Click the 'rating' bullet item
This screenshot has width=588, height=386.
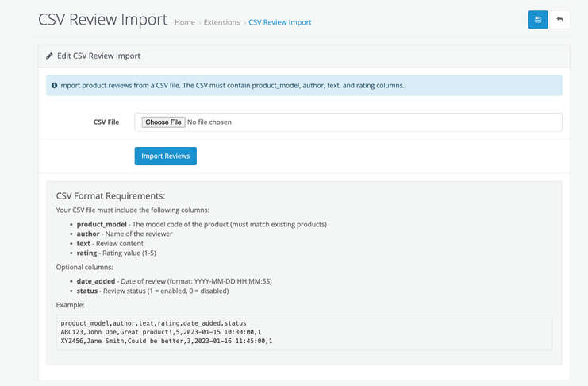116,253
